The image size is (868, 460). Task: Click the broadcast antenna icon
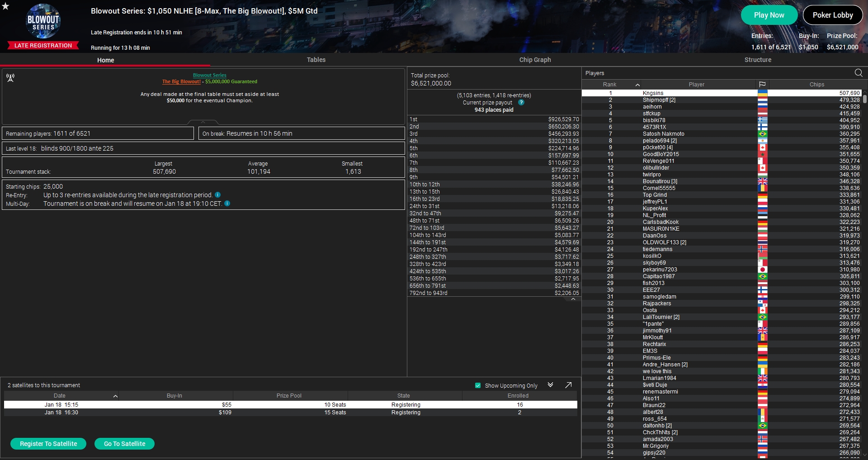10,78
